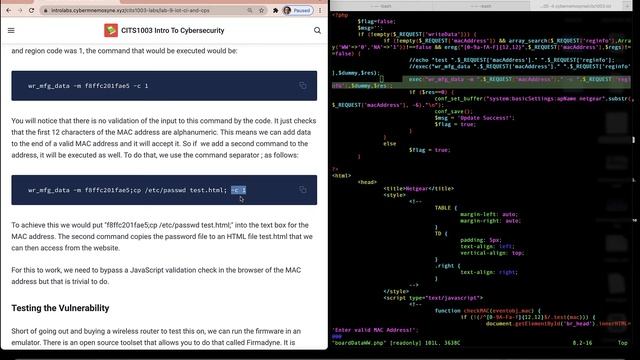Click the "$flag=false;" line in terminal
The image size is (640, 360).
click(x=376, y=22)
